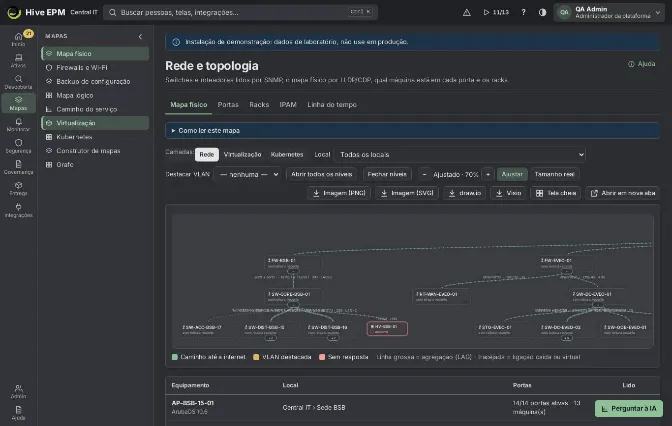The width and height of the screenshot is (672, 426).
Task: Click the info icon in demo banner
Action: pos(176,42)
